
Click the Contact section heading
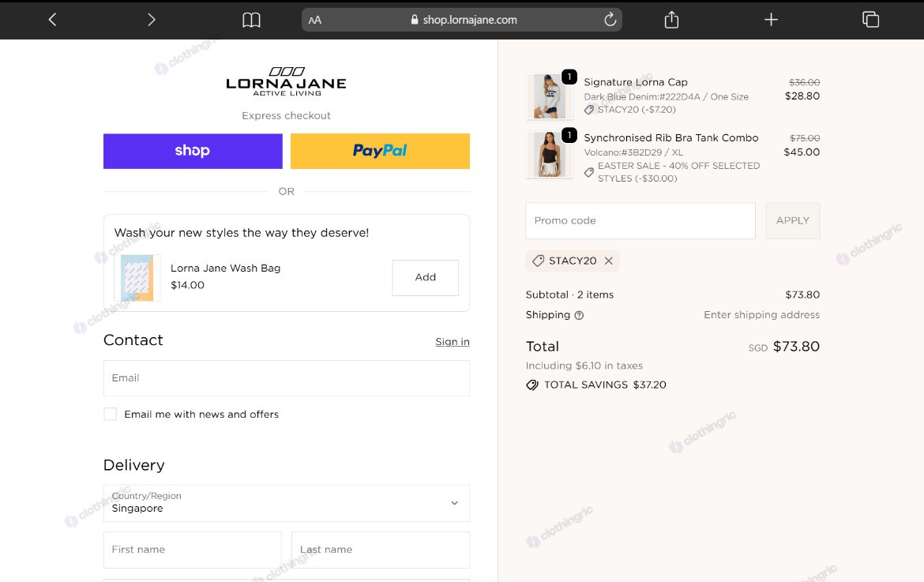133,340
